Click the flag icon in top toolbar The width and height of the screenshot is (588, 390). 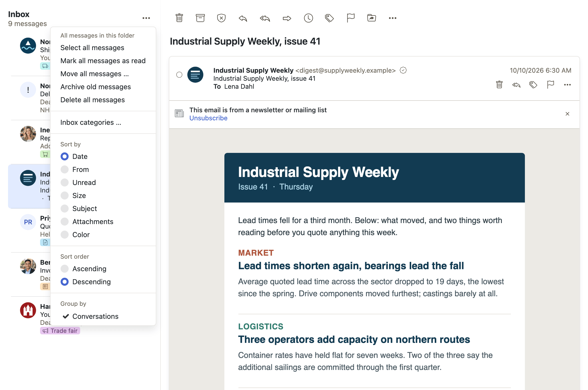(x=351, y=18)
